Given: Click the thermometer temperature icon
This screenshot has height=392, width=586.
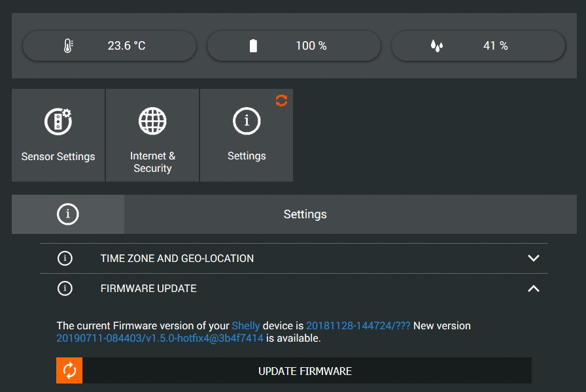Looking at the screenshot, I should [x=69, y=46].
